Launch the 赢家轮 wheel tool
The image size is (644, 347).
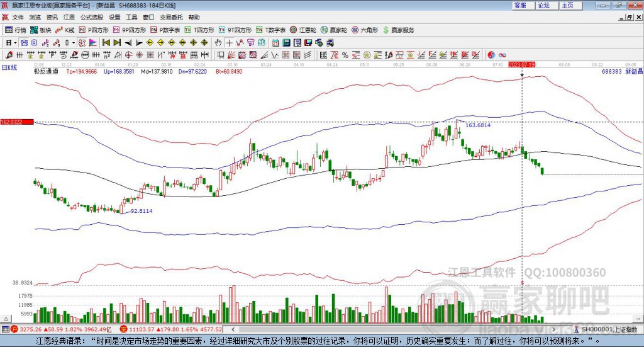coord(334,30)
